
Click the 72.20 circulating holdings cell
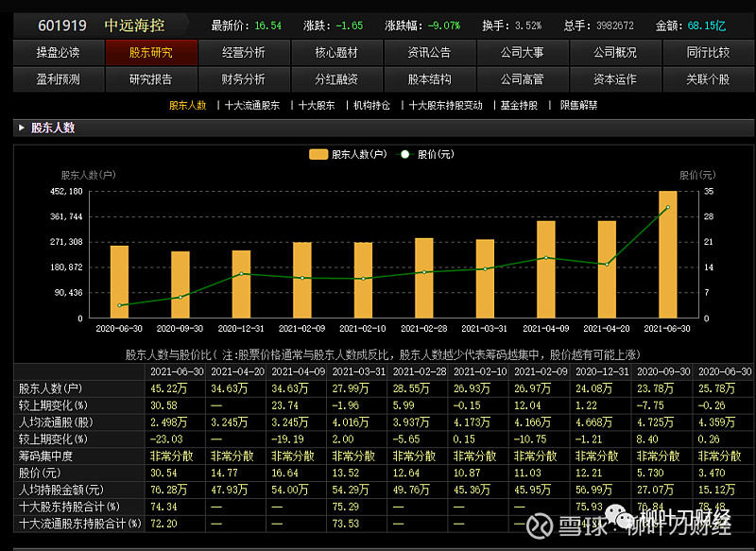pyautogui.click(x=163, y=524)
